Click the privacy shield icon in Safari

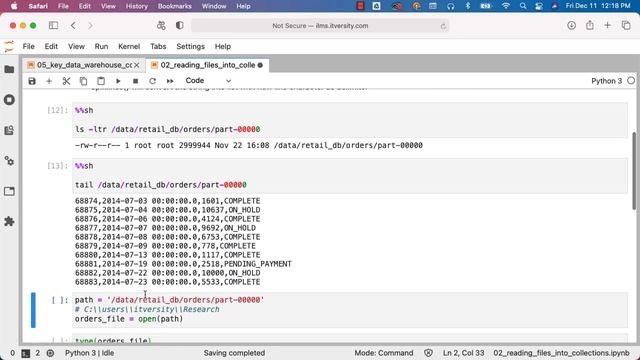[180, 25]
